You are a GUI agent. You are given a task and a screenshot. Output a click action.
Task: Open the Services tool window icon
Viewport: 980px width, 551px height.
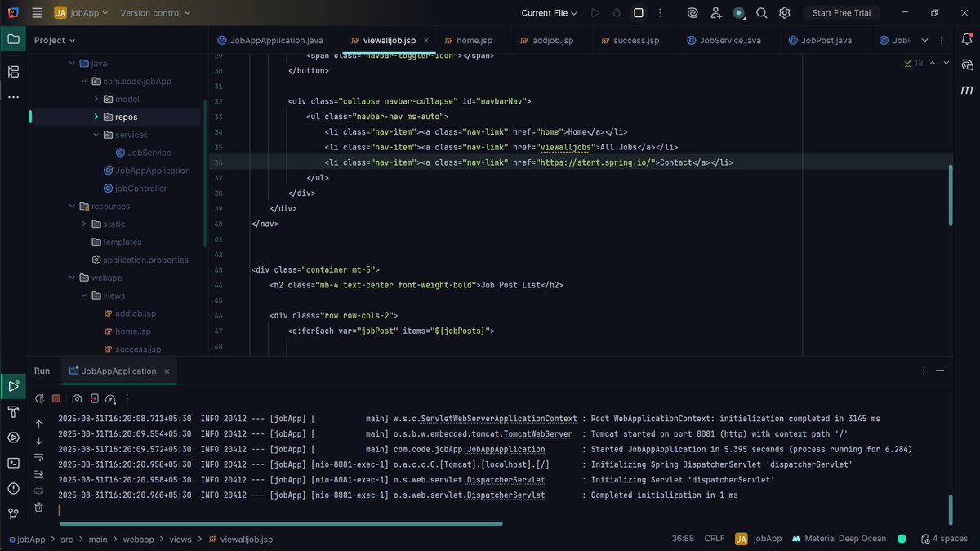tap(13, 437)
